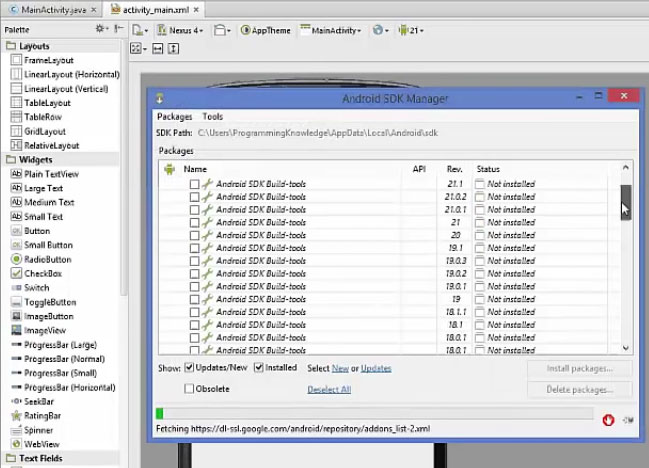Click the Install packages button
Image resolution: width=649 pixels, height=468 pixels.
pyautogui.click(x=579, y=369)
